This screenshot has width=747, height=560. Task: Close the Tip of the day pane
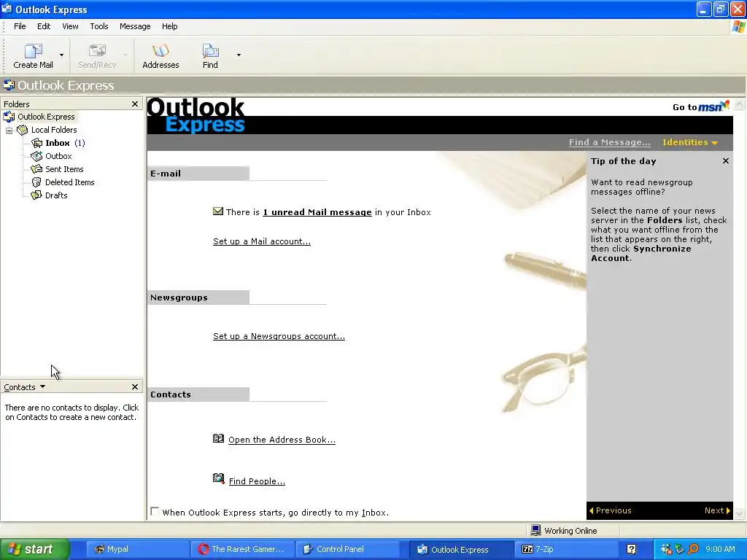tap(726, 161)
